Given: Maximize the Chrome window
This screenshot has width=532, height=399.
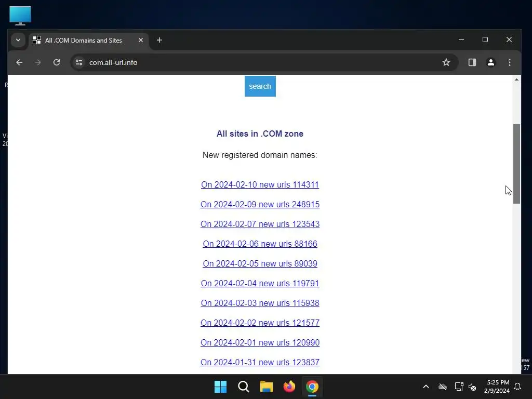Looking at the screenshot, I should pyautogui.click(x=485, y=39).
